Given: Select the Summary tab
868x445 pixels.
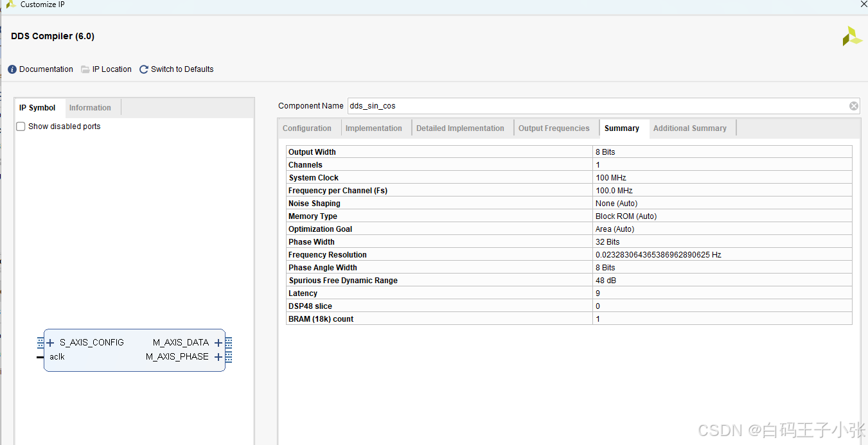Looking at the screenshot, I should click(622, 128).
